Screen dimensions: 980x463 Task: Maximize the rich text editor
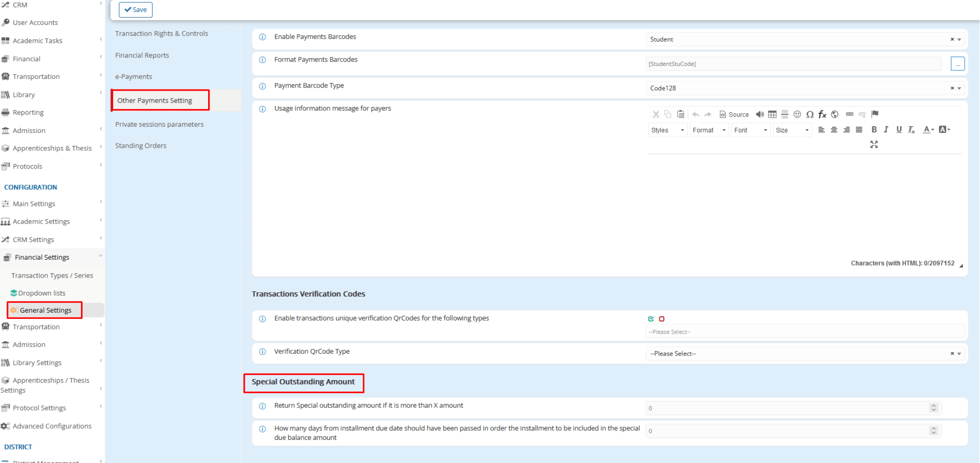[x=874, y=145]
